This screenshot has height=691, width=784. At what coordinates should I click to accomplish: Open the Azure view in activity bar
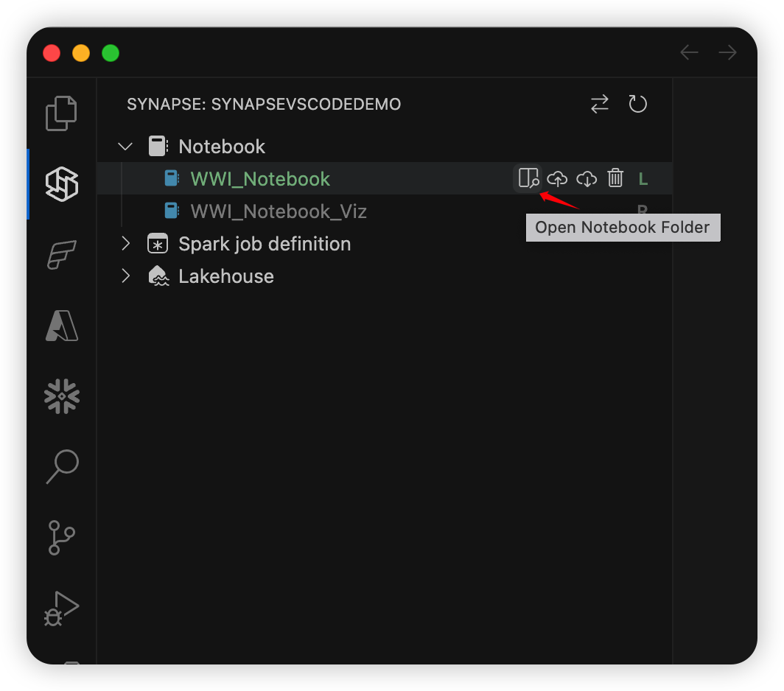(x=62, y=326)
